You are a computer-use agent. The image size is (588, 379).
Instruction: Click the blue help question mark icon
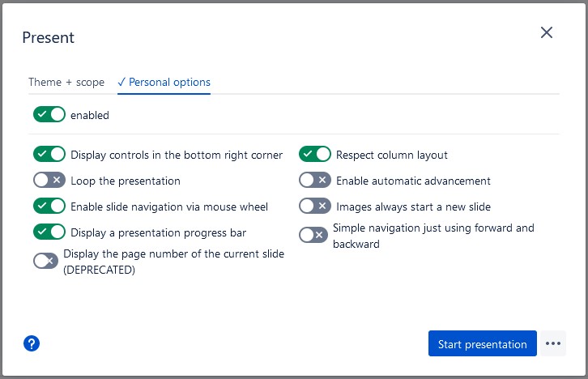pos(32,344)
